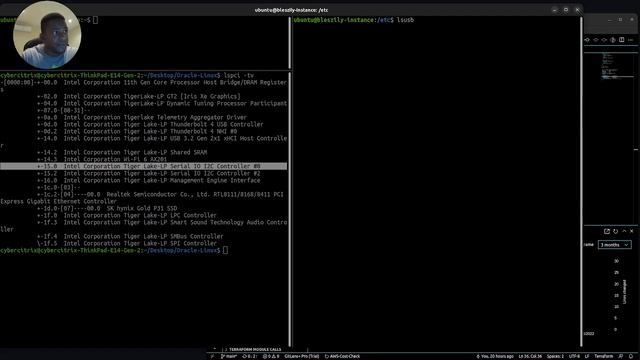Click the bottom-left terminal prompt cursor
The image size is (640, 360).
coord(225,250)
